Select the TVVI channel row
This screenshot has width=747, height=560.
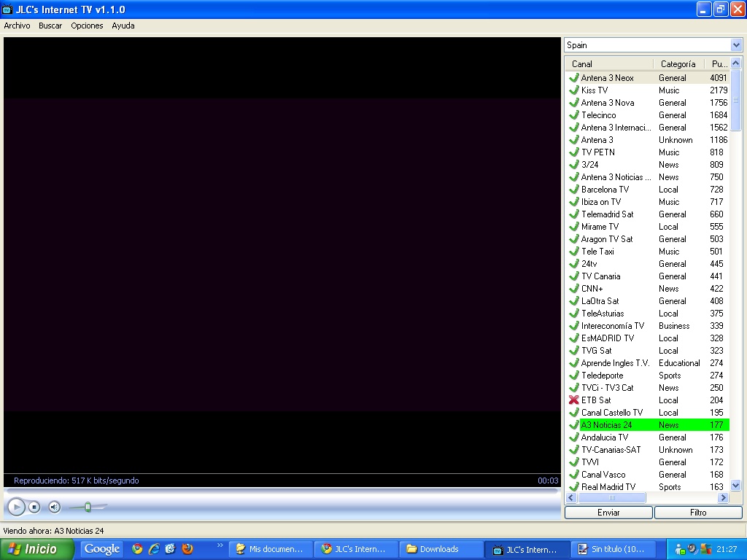(x=648, y=462)
